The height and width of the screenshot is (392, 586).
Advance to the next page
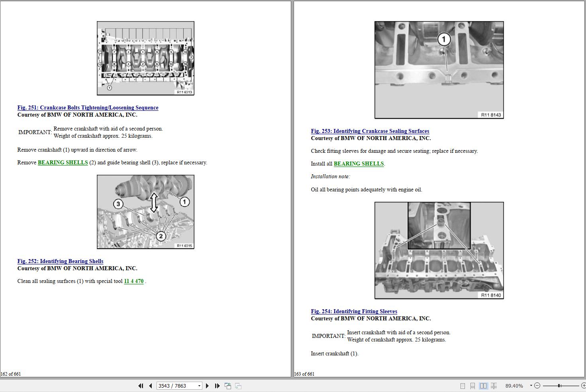(207, 386)
